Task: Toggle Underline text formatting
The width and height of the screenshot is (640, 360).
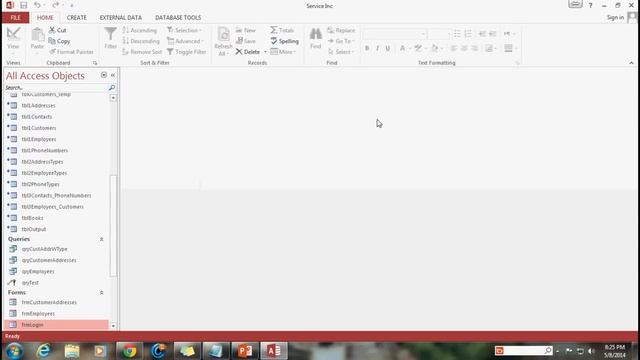Action: coord(388,48)
